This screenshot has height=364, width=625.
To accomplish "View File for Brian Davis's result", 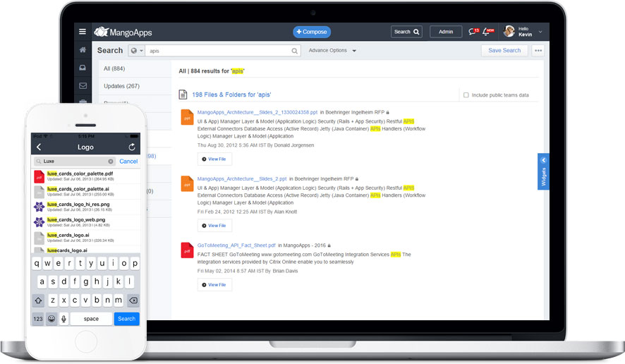I will [x=214, y=285].
